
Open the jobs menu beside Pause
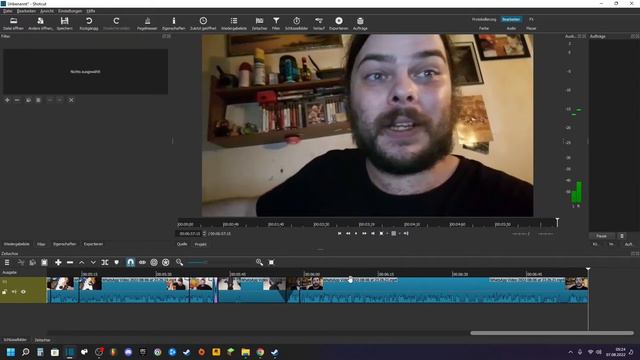622,236
